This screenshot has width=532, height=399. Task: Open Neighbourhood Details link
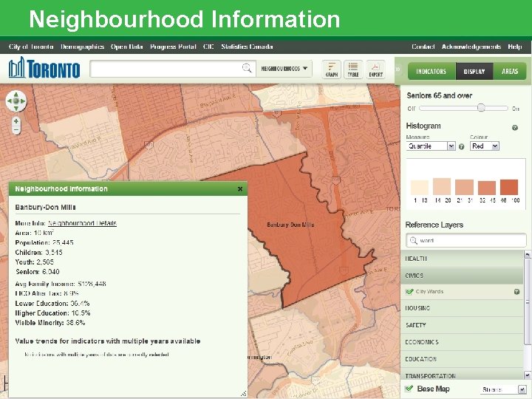83,223
